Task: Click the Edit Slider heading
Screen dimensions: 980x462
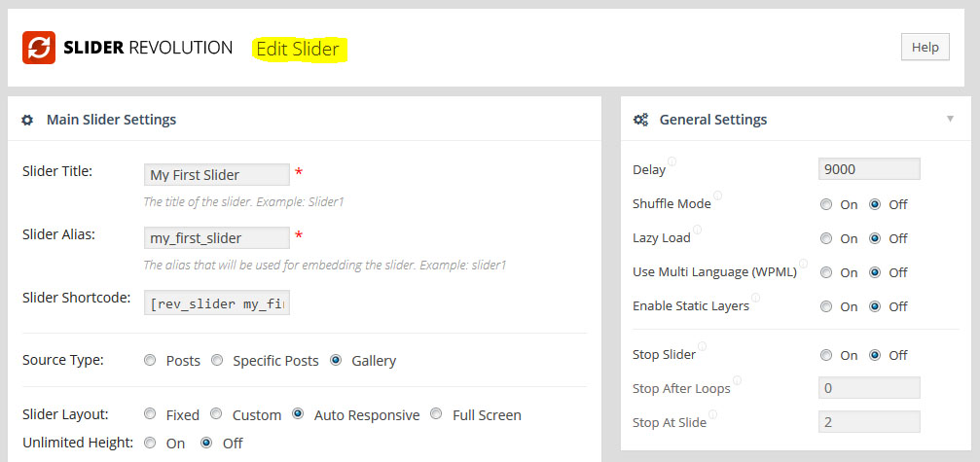Action: coord(298,49)
